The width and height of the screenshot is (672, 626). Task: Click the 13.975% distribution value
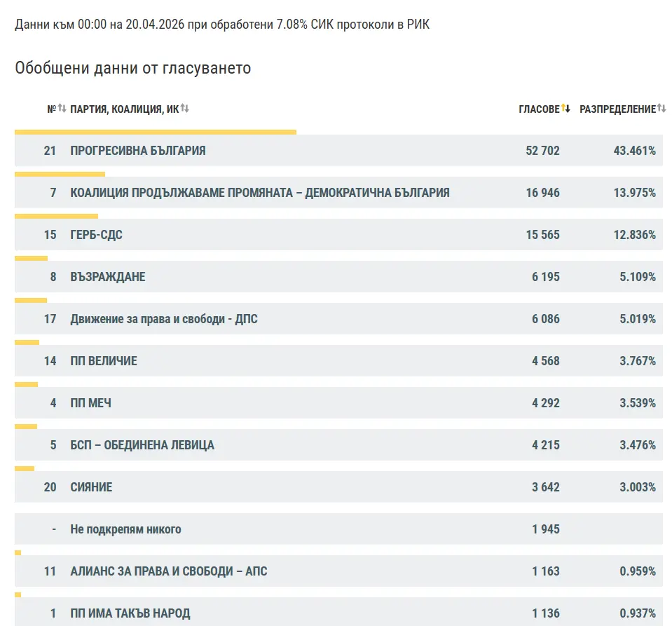pyautogui.click(x=635, y=193)
